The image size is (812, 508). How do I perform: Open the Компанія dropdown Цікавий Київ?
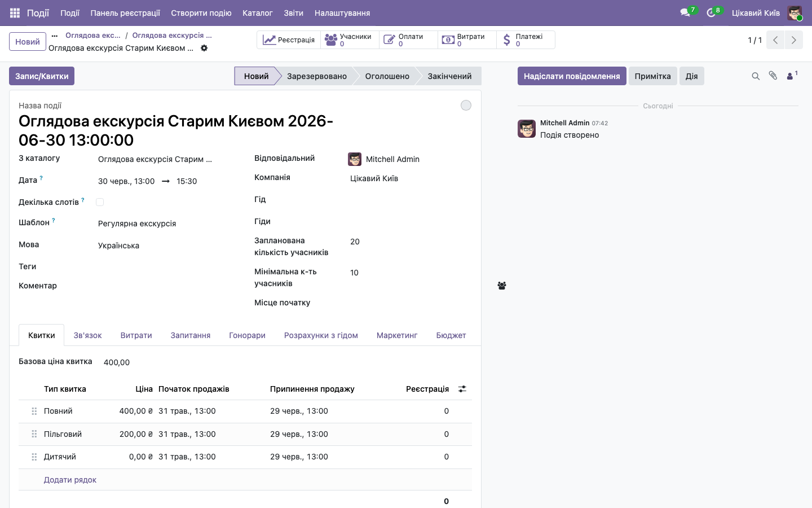411,178
